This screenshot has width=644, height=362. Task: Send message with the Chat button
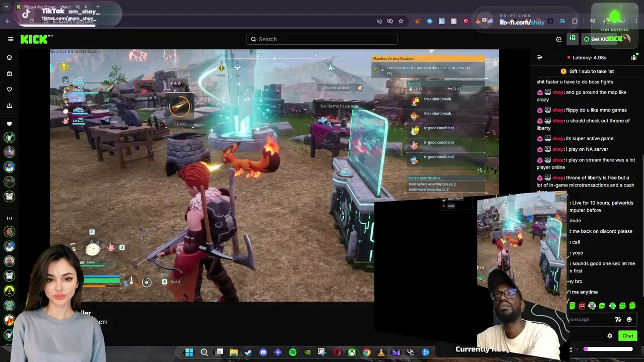point(627,336)
